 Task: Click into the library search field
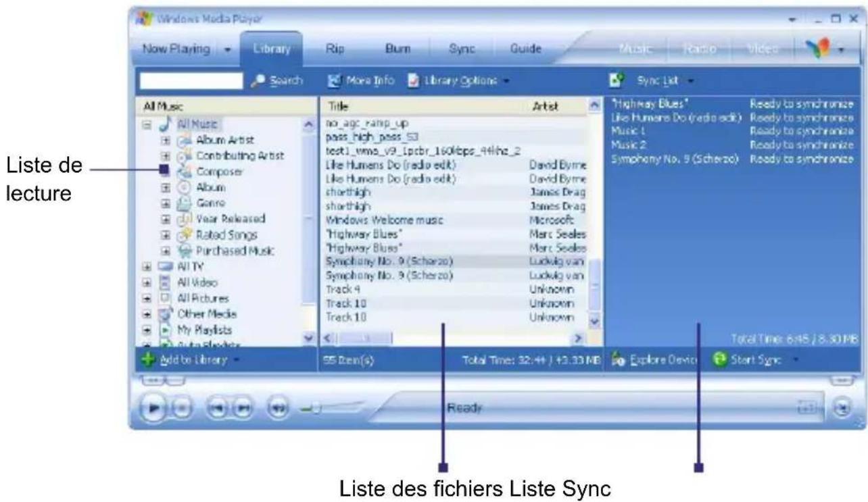coord(191,81)
